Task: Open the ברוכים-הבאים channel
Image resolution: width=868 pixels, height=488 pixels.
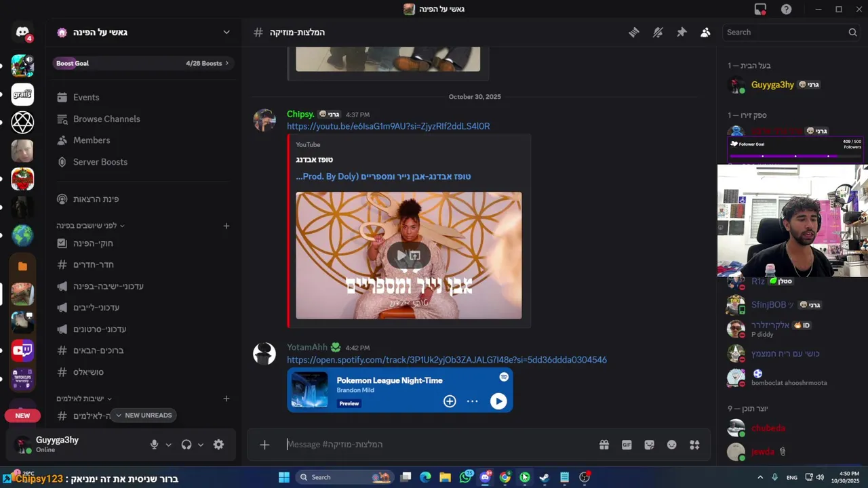Action: click(x=144, y=350)
